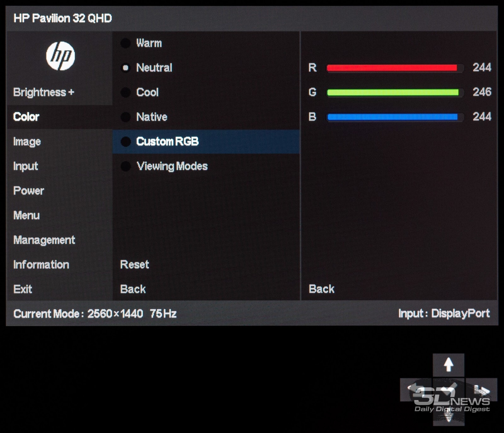Open the Management menu
Screen dimensions: 504x433
pyautogui.click(x=44, y=240)
